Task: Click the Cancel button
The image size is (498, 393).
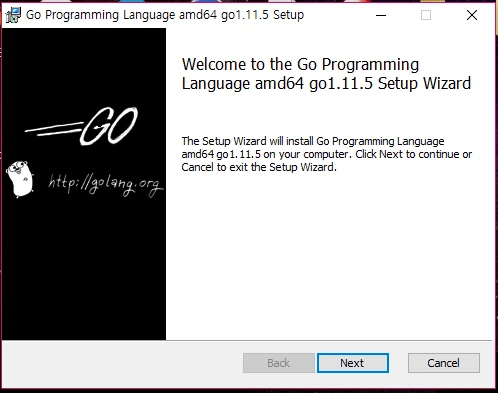Action: click(x=444, y=363)
